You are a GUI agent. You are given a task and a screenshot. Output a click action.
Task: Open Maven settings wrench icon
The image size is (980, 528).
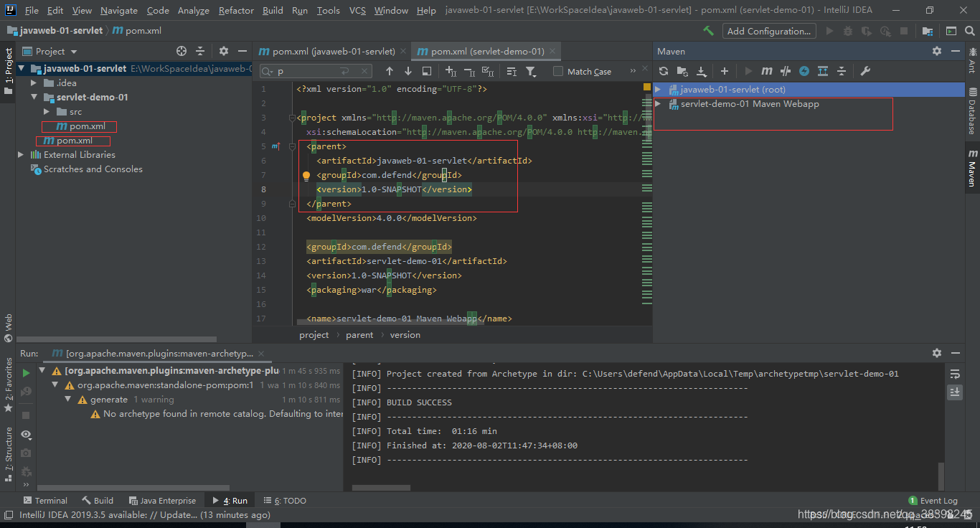865,71
